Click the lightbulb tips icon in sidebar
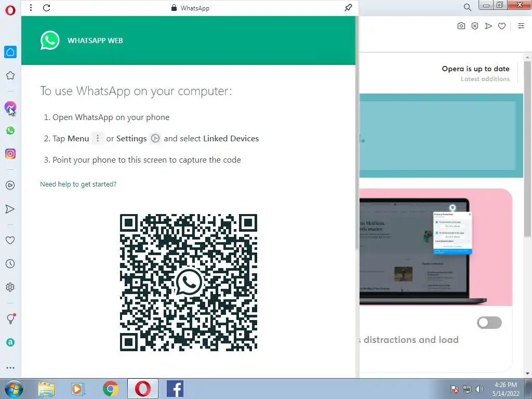The image size is (532, 399). [11, 318]
